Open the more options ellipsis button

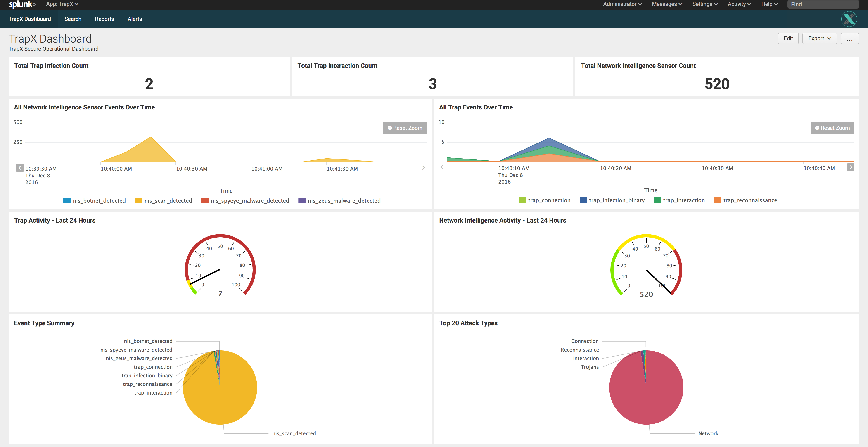849,38
